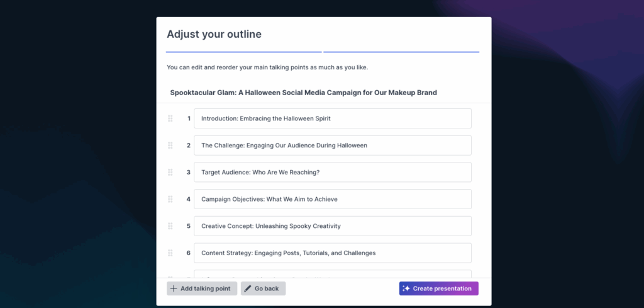Grab the drag handle for talking point 1
This screenshot has width=644, height=308.
[x=170, y=118]
